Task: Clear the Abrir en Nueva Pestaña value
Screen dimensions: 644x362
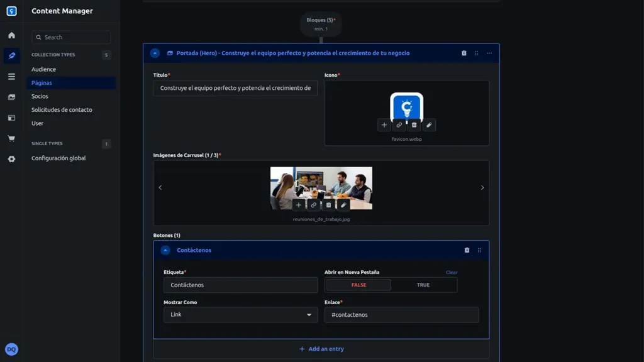Action: coord(452,272)
